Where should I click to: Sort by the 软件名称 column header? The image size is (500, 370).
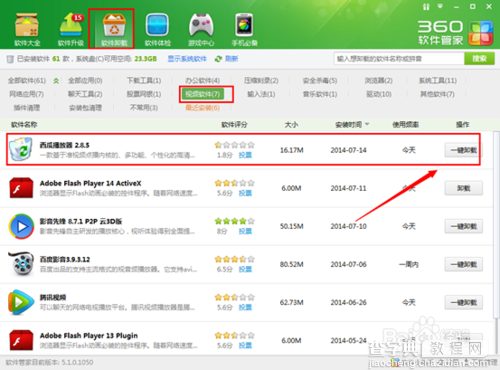click(x=24, y=125)
